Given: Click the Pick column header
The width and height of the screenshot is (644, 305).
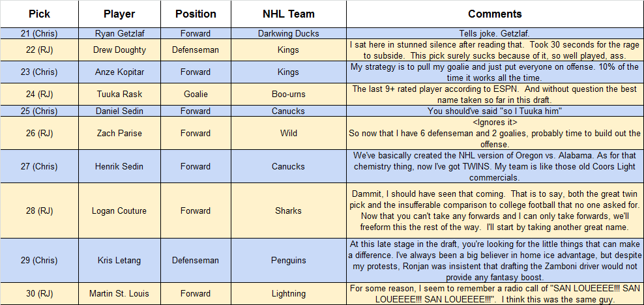Looking at the screenshot, I should pyautogui.click(x=39, y=14).
